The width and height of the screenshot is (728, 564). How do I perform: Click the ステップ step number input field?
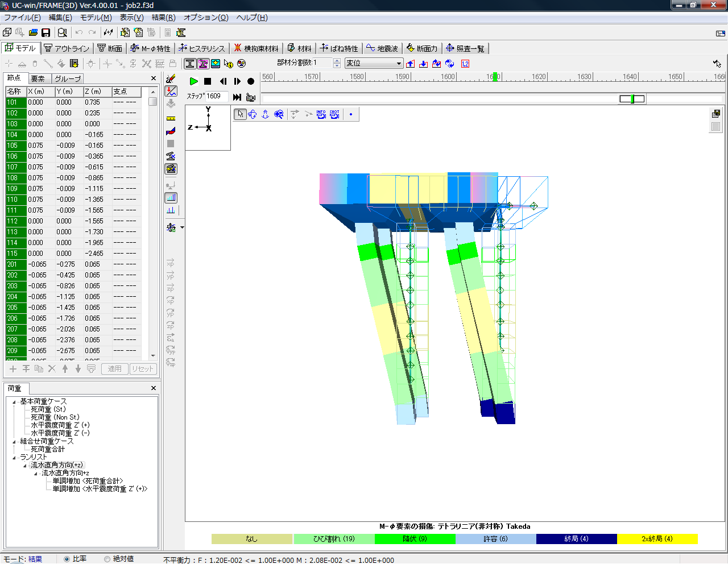coord(216,97)
